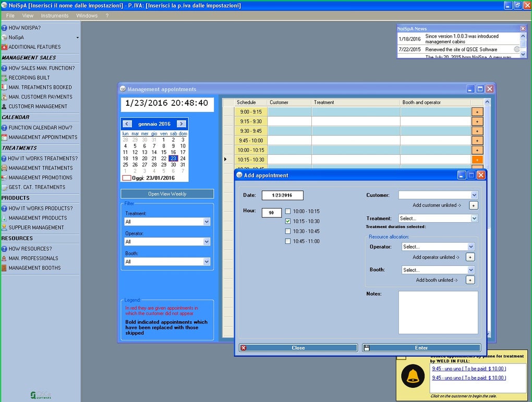
Task: Open the Windows menu
Action: (87, 16)
